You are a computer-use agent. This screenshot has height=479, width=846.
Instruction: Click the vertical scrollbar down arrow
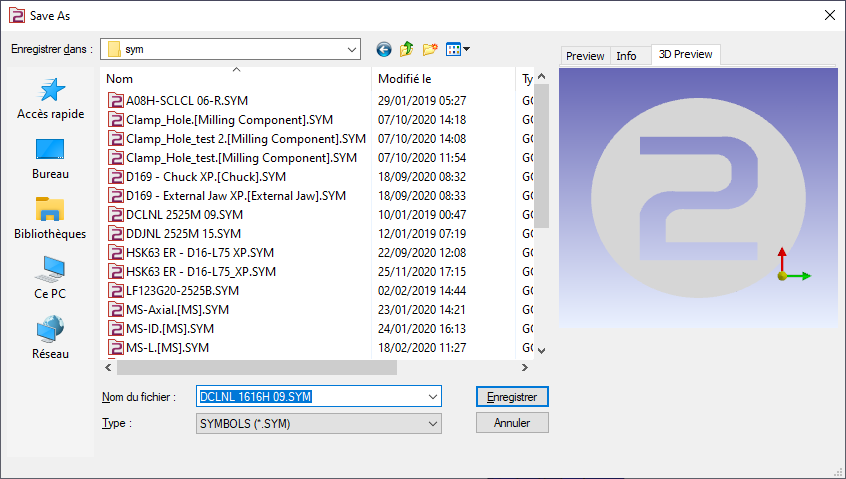(541, 351)
